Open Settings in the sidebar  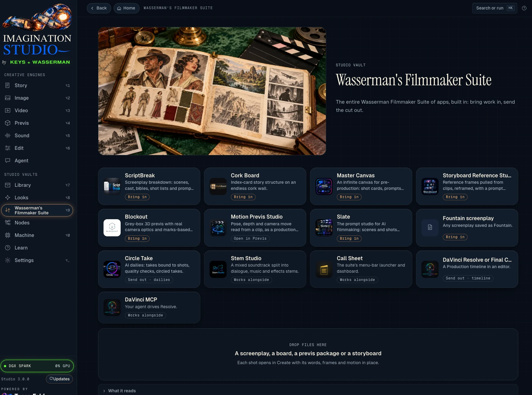click(37, 260)
